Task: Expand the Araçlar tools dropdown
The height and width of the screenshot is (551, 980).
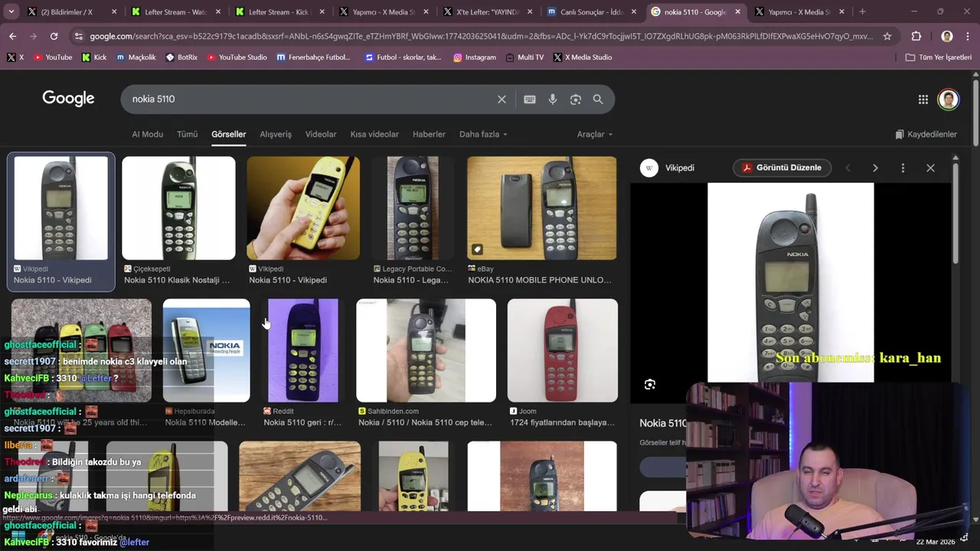Action: (x=595, y=134)
